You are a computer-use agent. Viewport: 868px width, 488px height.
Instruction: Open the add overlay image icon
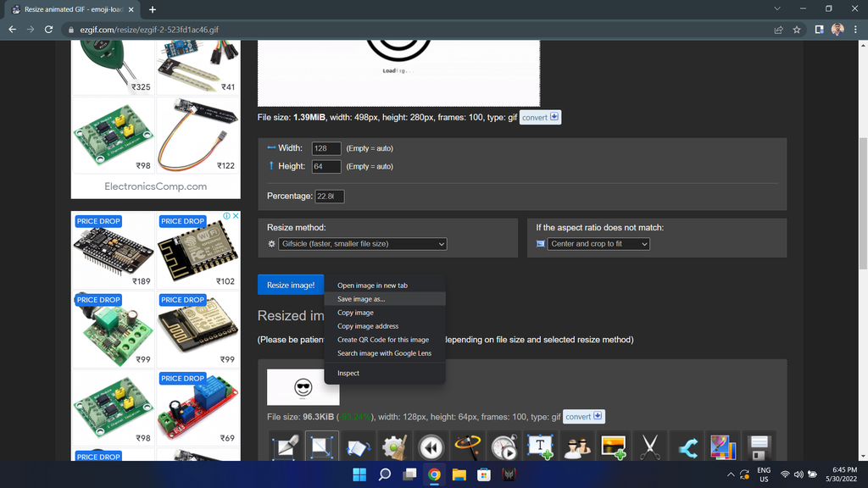pos(614,446)
